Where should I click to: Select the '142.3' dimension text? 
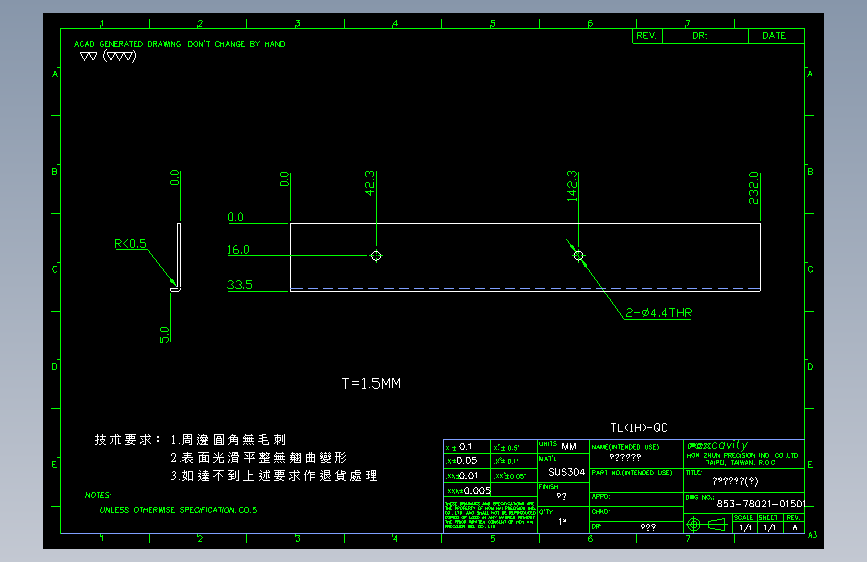click(572, 186)
